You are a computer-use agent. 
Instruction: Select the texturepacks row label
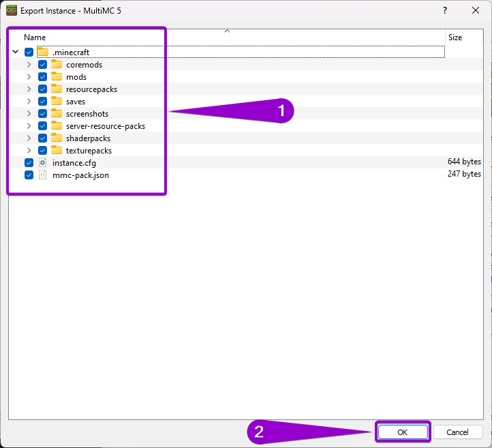click(x=89, y=151)
